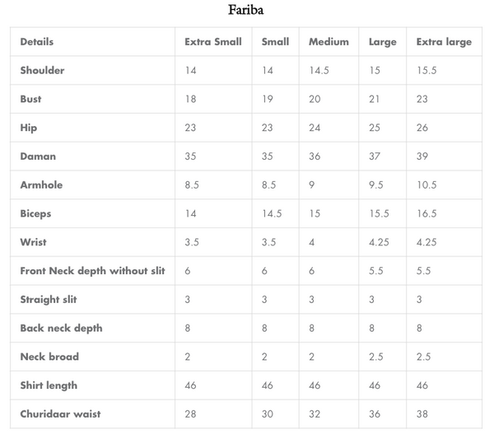
Task: Click the Shirt length row label
Action: pyautogui.click(x=49, y=385)
